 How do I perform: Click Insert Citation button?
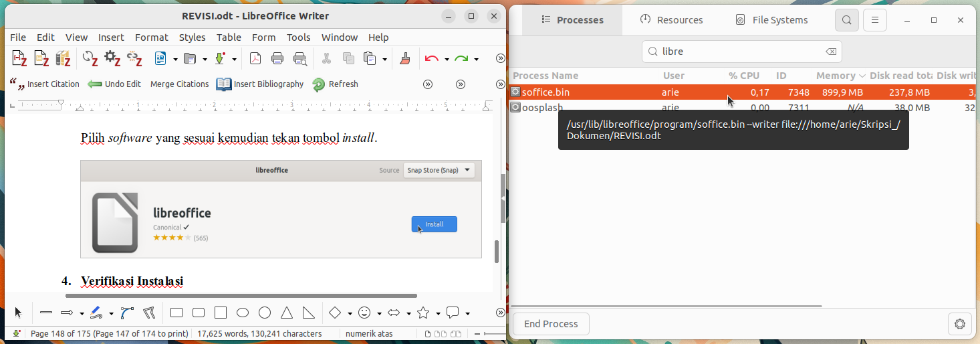tap(45, 84)
